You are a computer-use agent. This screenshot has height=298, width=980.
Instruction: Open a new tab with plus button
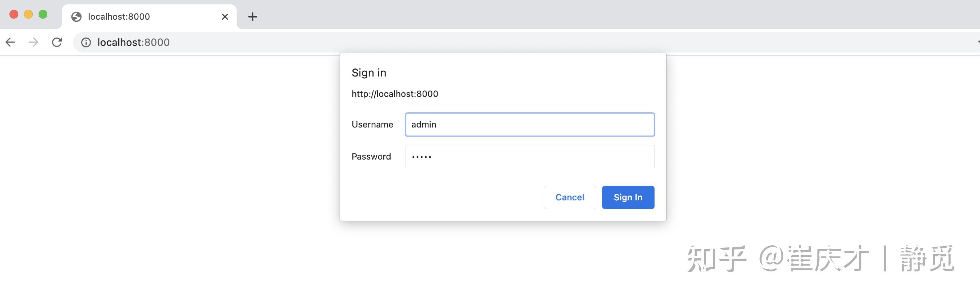pos(253,17)
